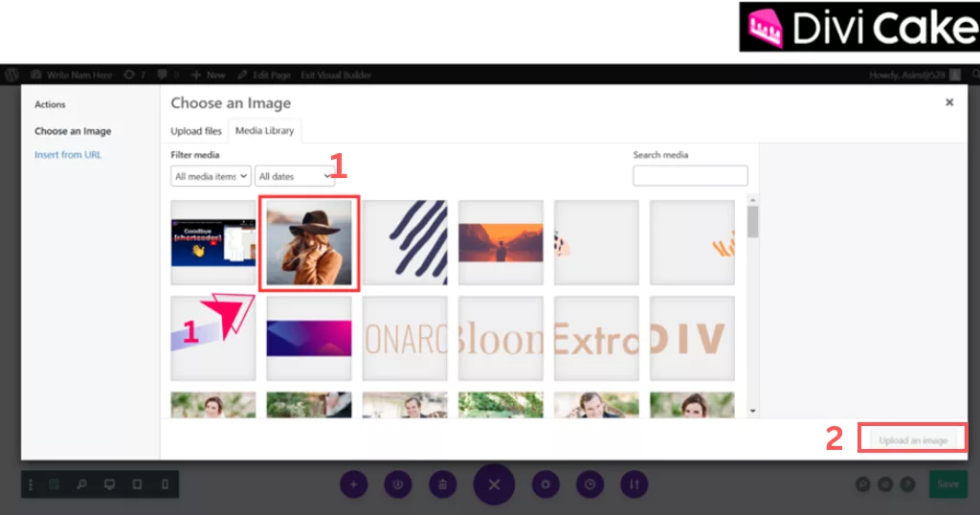Click the purple trash clear-layout icon
The image size is (980, 515).
pos(442,484)
